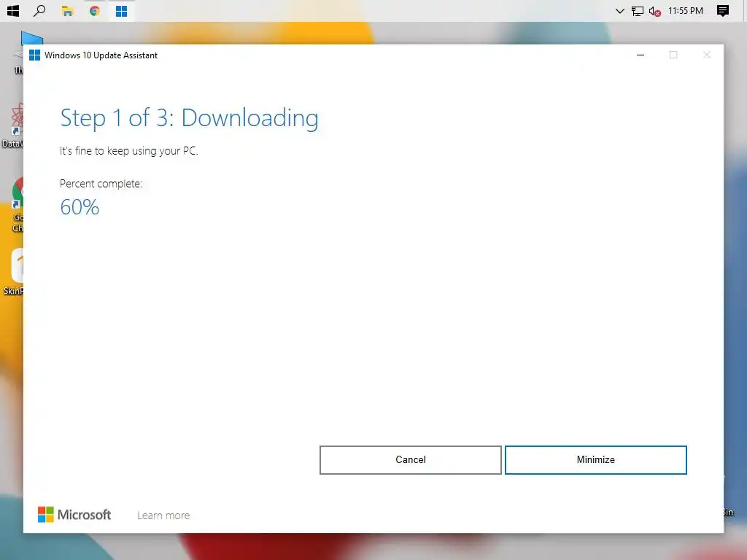Click the "It's fine to keep using your PC" text
747x560 pixels.
click(x=128, y=151)
